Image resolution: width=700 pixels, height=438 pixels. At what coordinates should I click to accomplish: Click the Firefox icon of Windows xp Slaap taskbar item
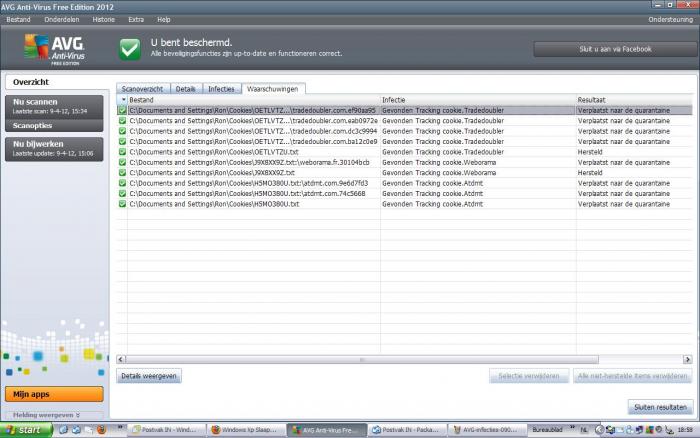(216, 430)
